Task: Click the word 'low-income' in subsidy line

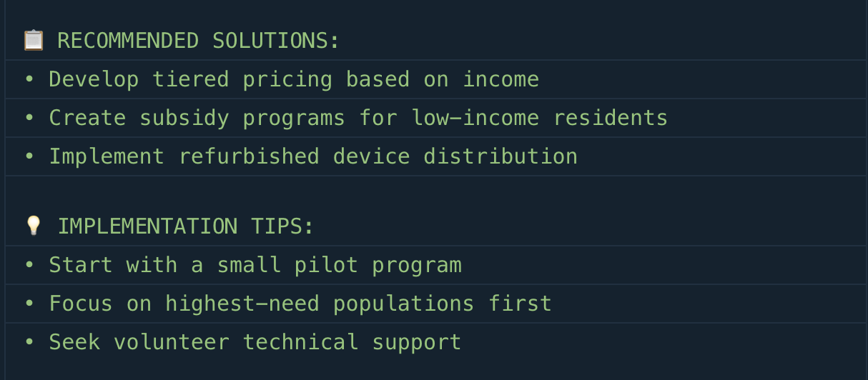Action: [475, 118]
